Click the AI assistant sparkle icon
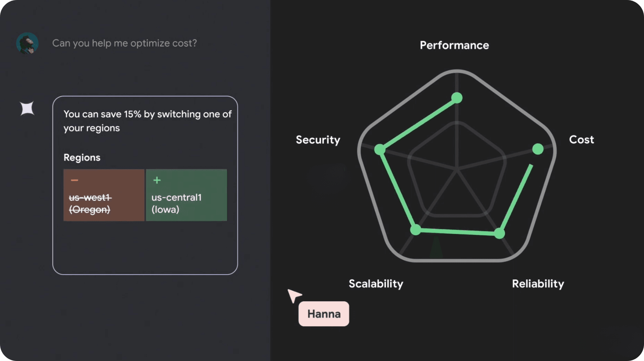This screenshot has height=361, width=644. (27, 109)
